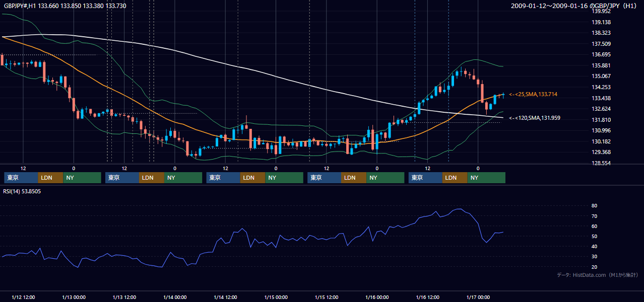Click the GBPJPY#,H1 chart title text

point(66,6)
